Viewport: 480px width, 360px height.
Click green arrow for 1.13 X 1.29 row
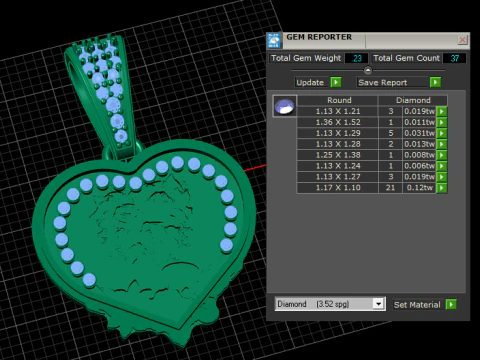point(442,133)
